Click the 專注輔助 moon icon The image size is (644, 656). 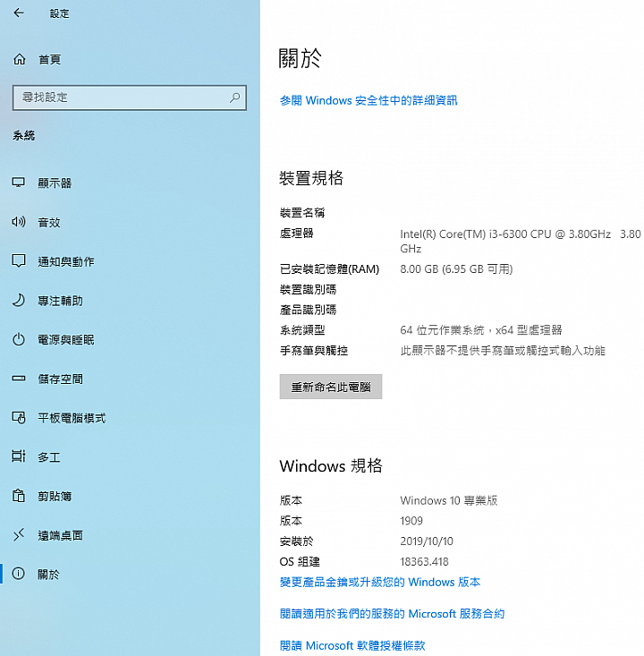[x=19, y=301]
